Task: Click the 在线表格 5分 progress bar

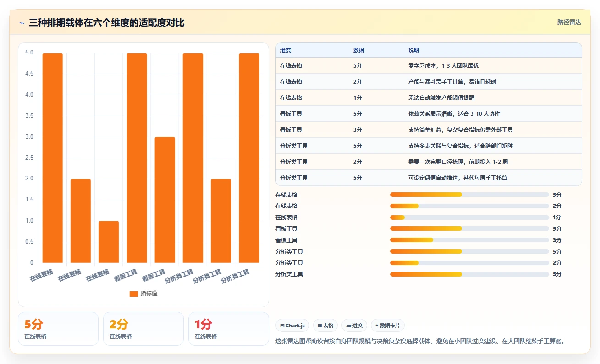Action: click(469, 195)
